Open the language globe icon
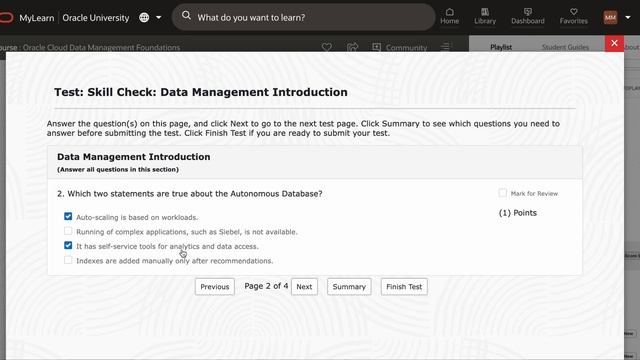The height and width of the screenshot is (360, 640). pyautogui.click(x=144, y=18)
